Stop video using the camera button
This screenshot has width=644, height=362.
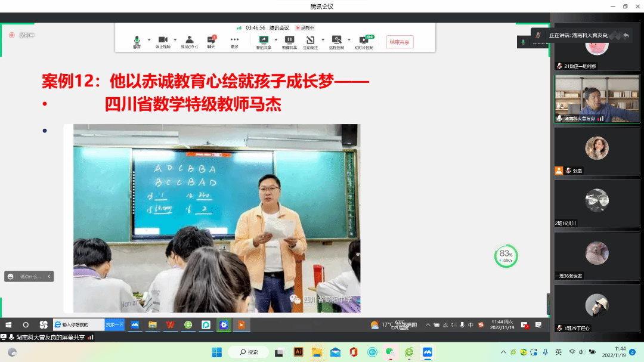click(x=162, y=41)
